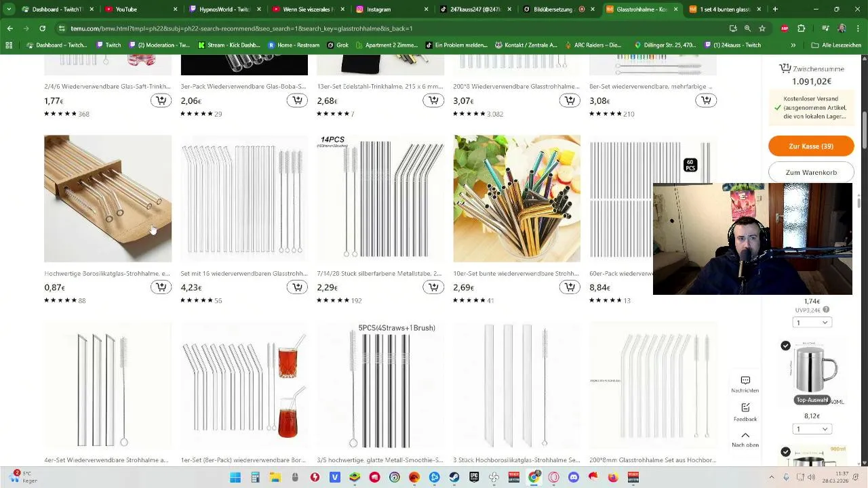The width and height of the screenshot is (868, 488).
Task: Open the UVP info question mark icon
Action: click(826, 310)
